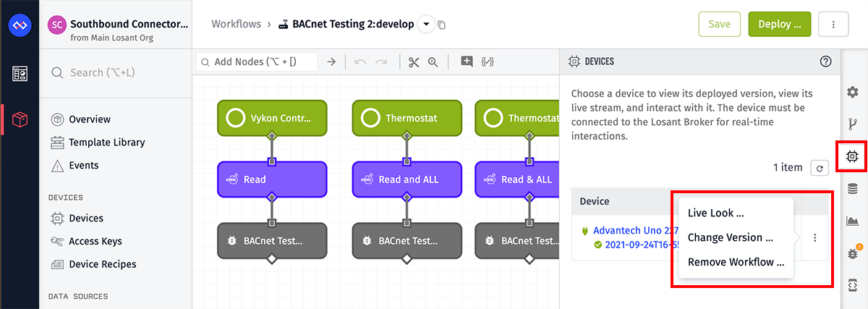Refresh the device list
The image size is (868, 309).
click(x=820, y=168)
